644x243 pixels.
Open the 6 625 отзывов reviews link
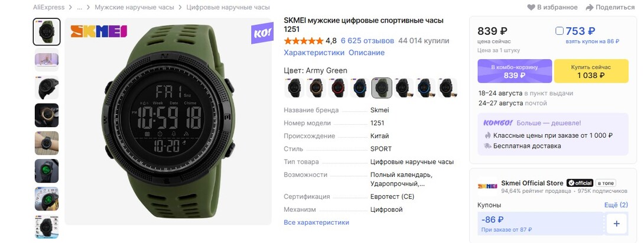click(x=367, y=41)
